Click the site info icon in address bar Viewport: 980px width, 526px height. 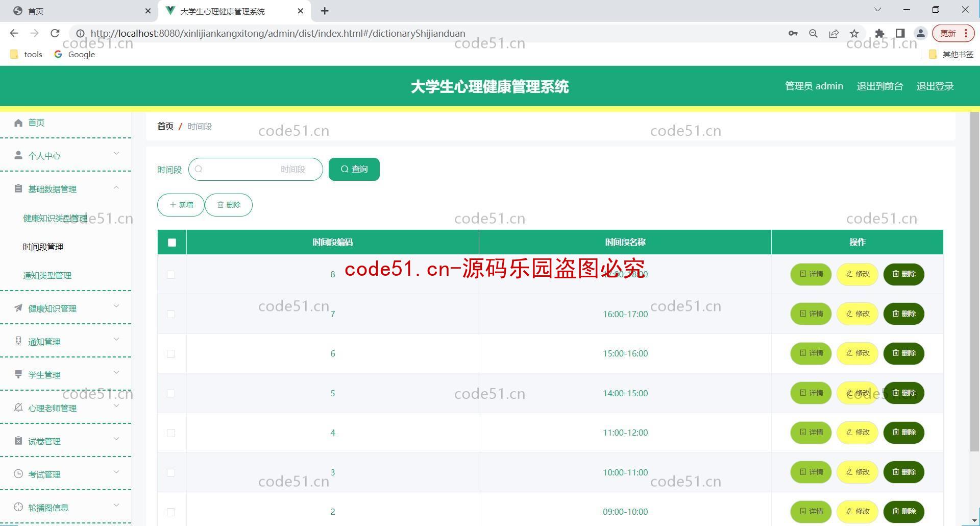pos(80,33)
